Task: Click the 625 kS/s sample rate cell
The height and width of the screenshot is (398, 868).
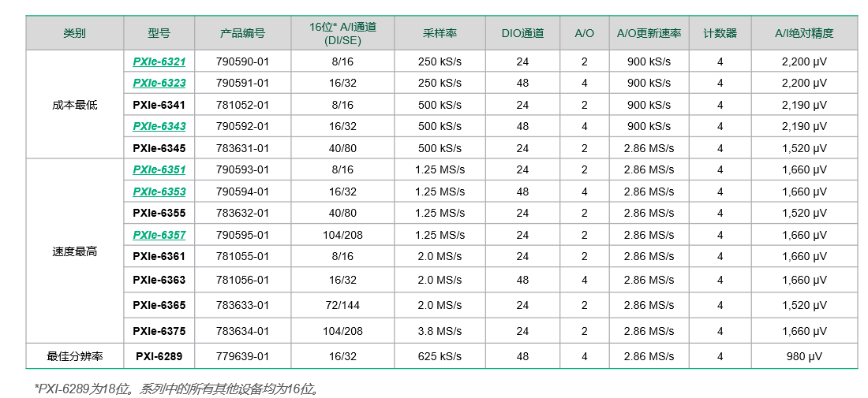Action: (440, 356)
